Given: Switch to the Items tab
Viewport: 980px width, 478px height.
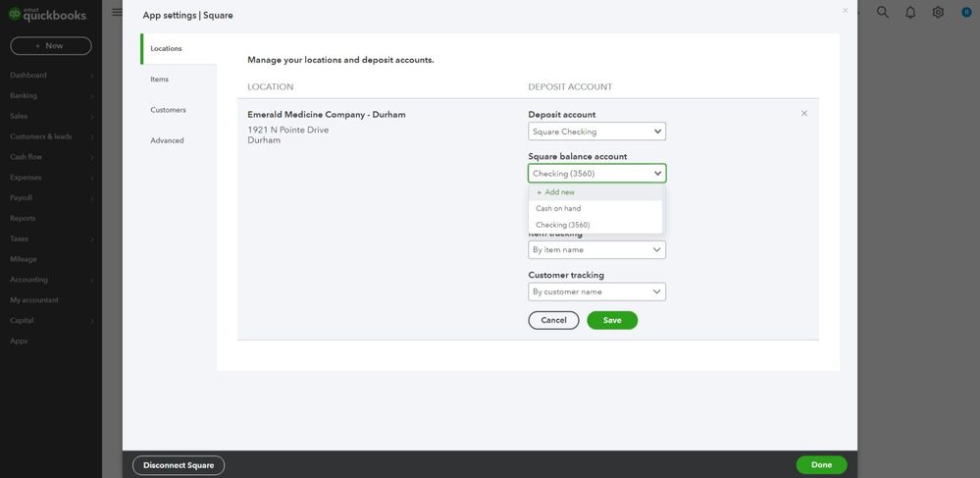Looking at the screenshot, I should (x=160, y=80).
